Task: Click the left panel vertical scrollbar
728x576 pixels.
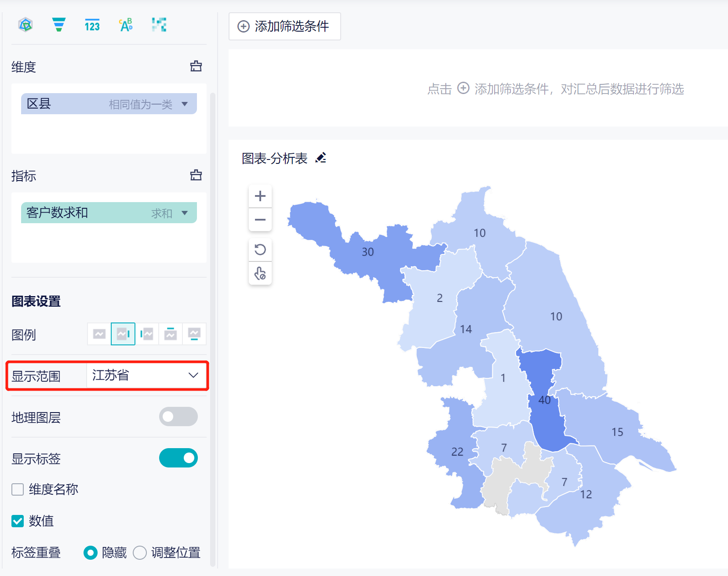Action: tap(213, 330)
